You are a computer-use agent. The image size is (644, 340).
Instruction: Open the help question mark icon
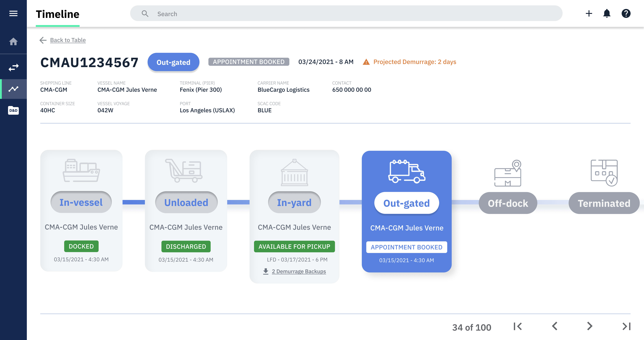626,14
